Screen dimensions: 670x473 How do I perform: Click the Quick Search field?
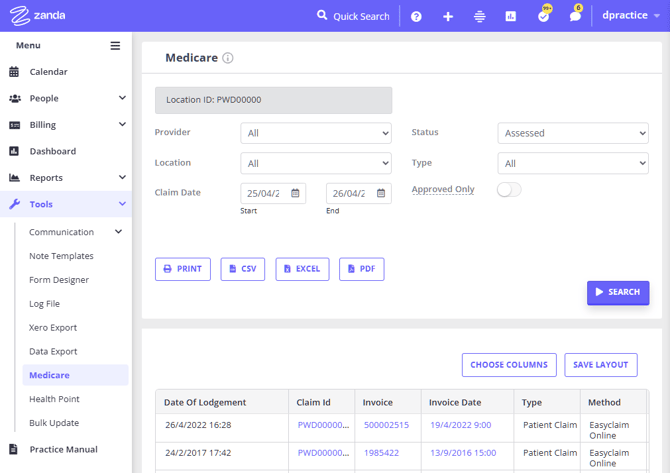pos(352,16)
